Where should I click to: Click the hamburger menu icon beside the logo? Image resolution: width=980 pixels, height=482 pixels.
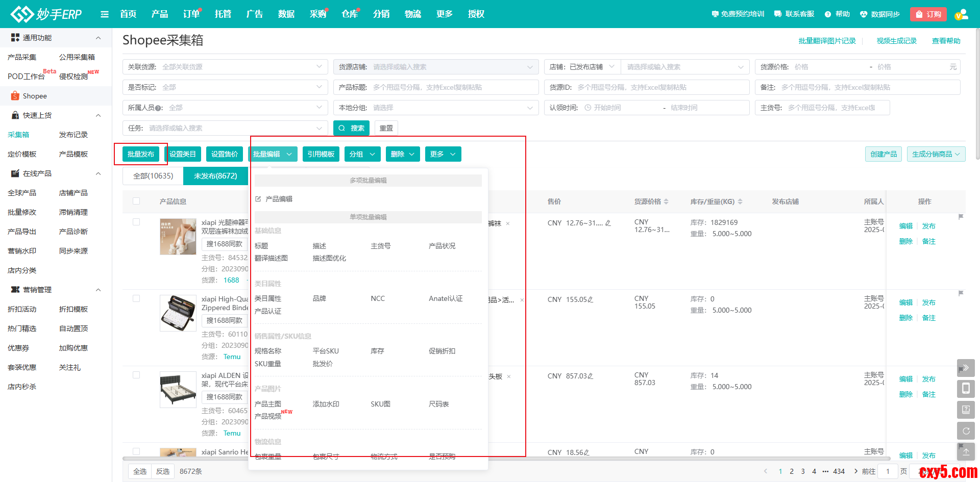pyautogui.click(x=105, y=14)
